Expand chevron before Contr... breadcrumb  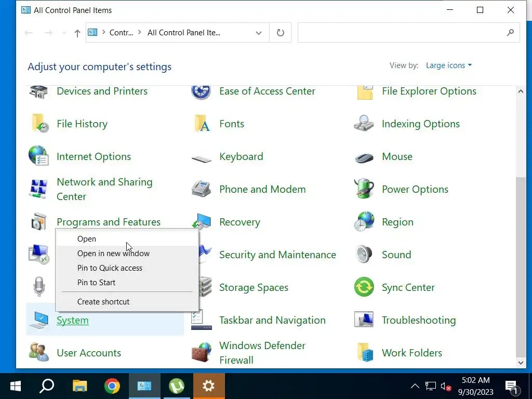[x=103, y=33]
